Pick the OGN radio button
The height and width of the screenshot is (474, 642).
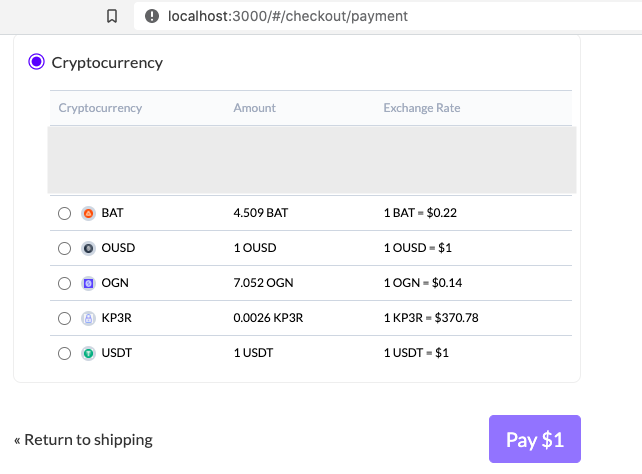(x=65, y=283)
